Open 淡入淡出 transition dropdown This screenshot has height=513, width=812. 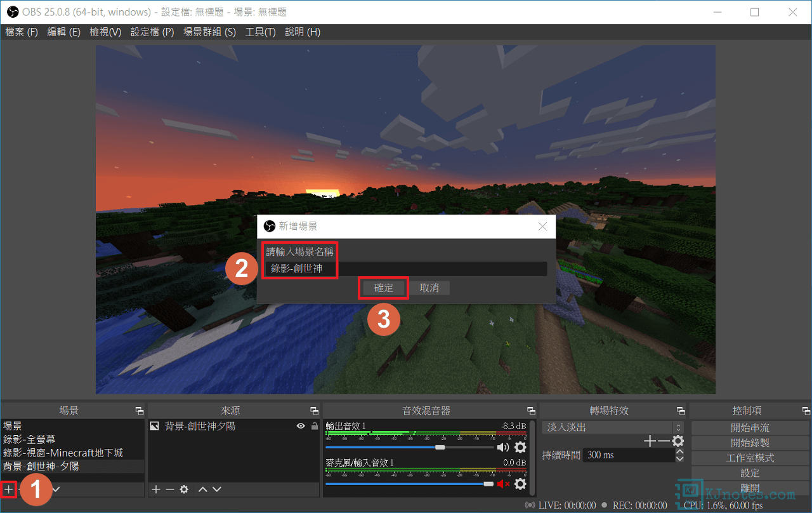tap(612, 427)
